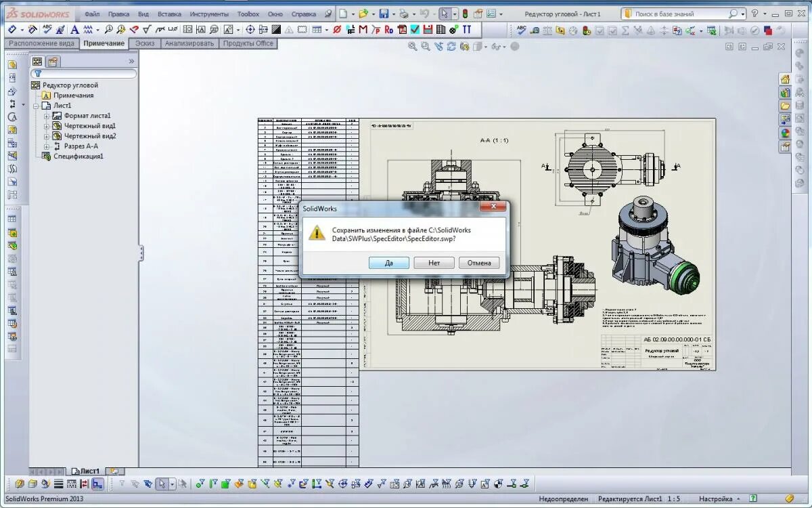Viewport: 812px width, 508px height.
Task: Select the Note text A tool
Action: (x=74, y=30)
